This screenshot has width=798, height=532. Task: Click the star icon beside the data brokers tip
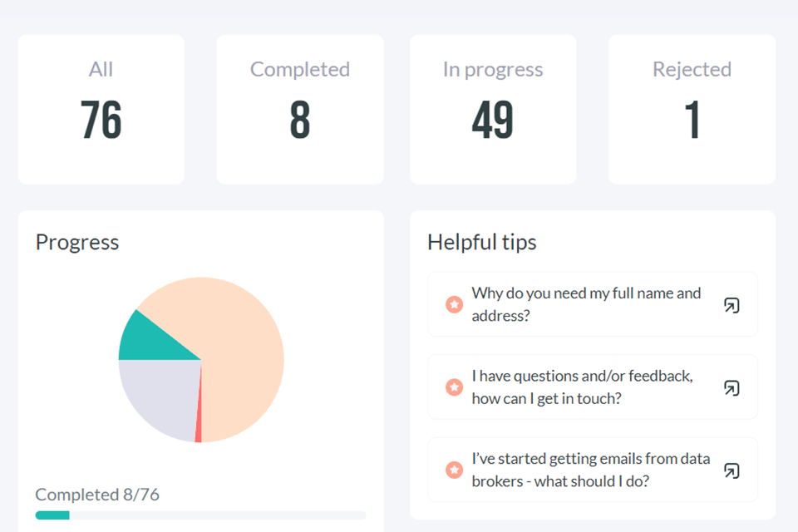coord(454,470)
